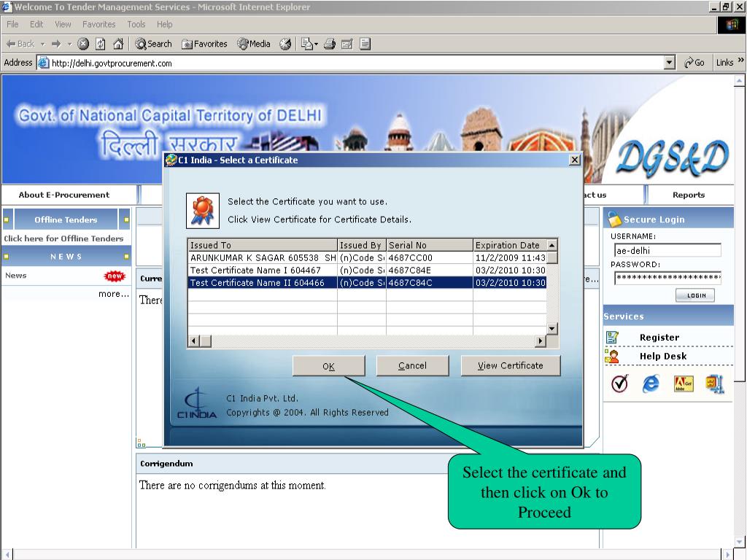Click certificate list scroll up arrow
The image size is (747, 560).
click(x=551, y=245)
